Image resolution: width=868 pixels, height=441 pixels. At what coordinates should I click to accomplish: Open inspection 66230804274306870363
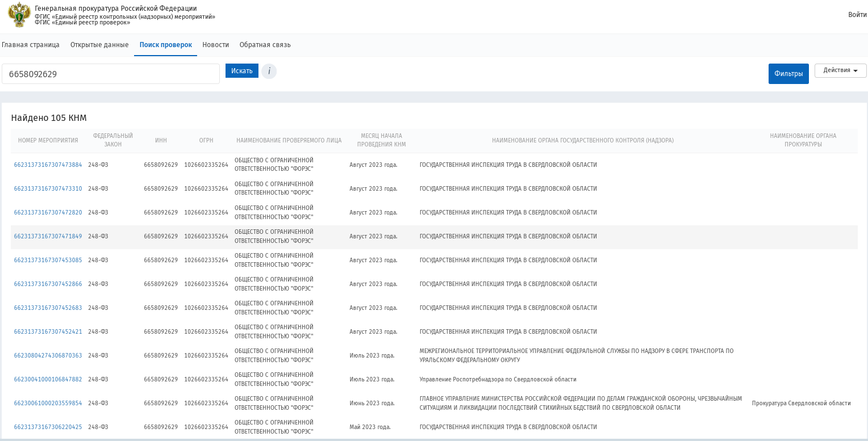coord(48,356)
